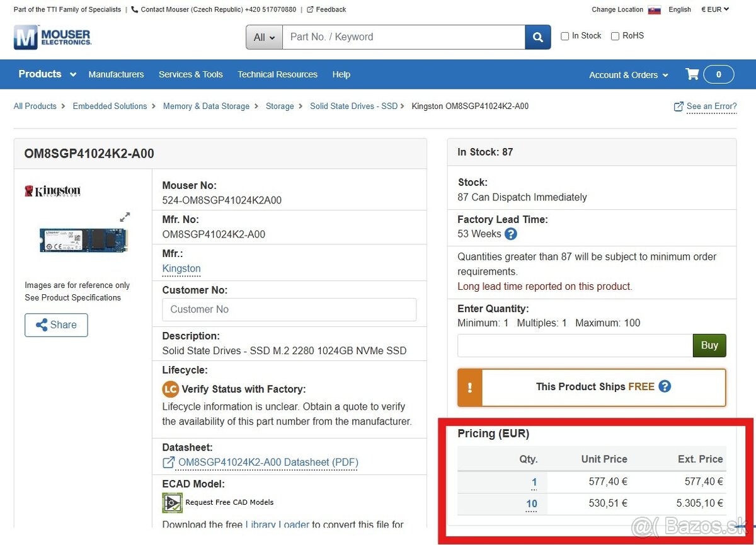The height and width of the screenshot is (545, 756).
Task: Expand the Account & Orders menu
Action: (629, 75)
